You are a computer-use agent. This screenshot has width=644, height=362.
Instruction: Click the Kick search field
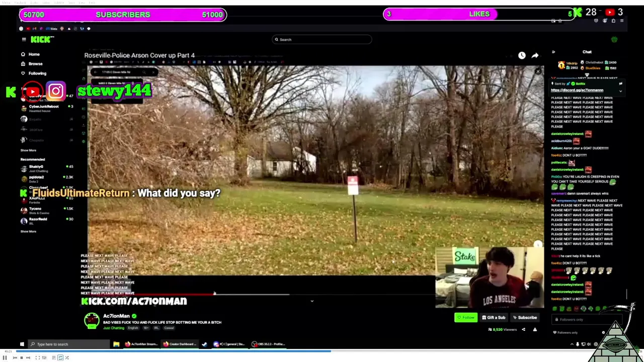click(x=322, y=39)
